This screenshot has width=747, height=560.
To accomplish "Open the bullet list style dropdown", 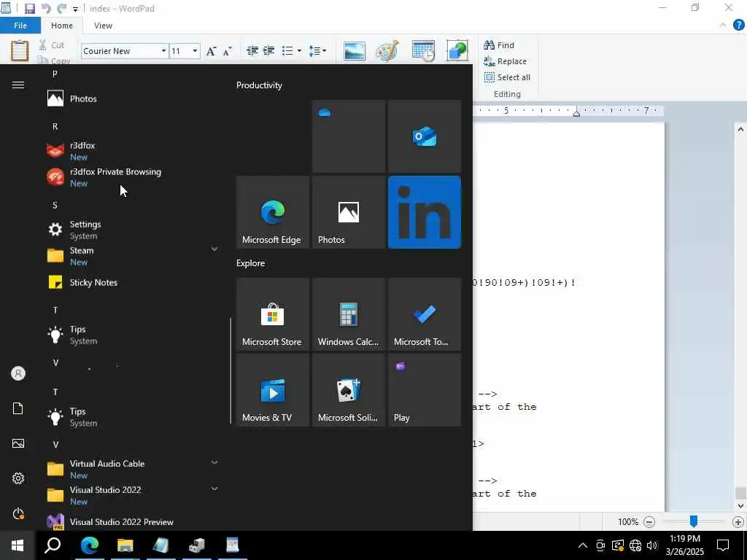I will pos(299,50).
